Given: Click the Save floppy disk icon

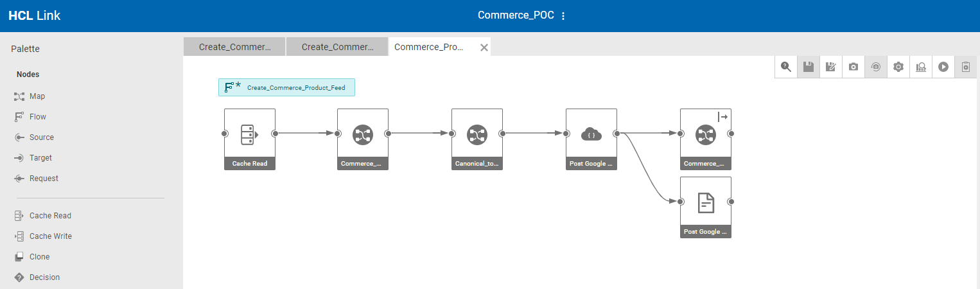Looking at the screenshot, I should (809, 67).
